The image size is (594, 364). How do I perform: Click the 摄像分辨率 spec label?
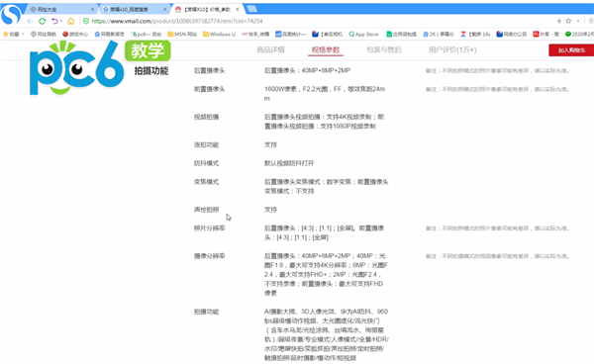(209, 256)
